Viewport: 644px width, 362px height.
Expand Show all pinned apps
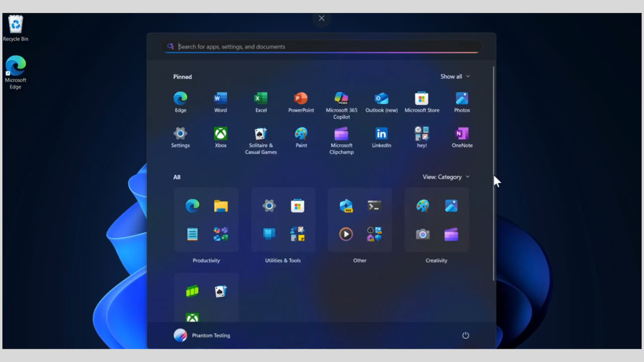pyautogui.click(x=455, y=76)
